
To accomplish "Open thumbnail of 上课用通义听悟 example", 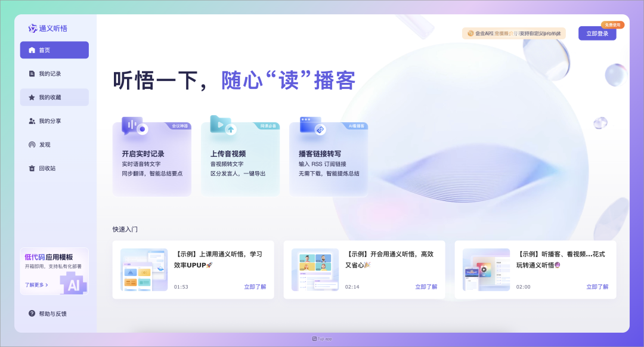I will pyautogui.click(x=144, y=270).
